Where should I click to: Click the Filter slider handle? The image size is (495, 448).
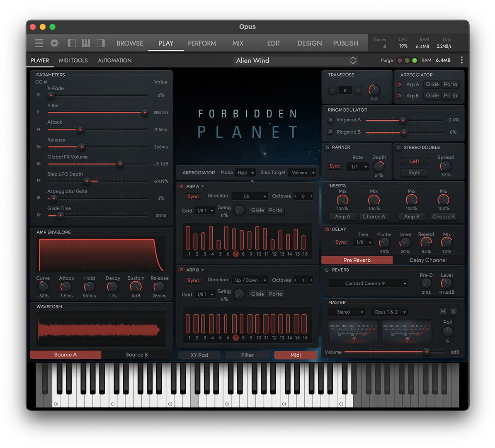145,112
